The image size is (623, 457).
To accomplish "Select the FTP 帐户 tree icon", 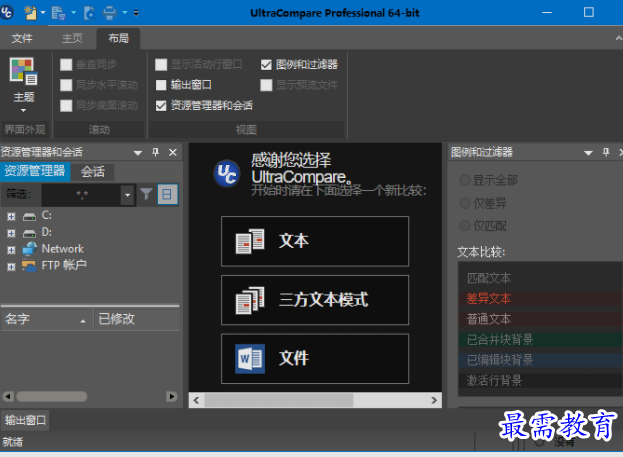I will point(29,266).
